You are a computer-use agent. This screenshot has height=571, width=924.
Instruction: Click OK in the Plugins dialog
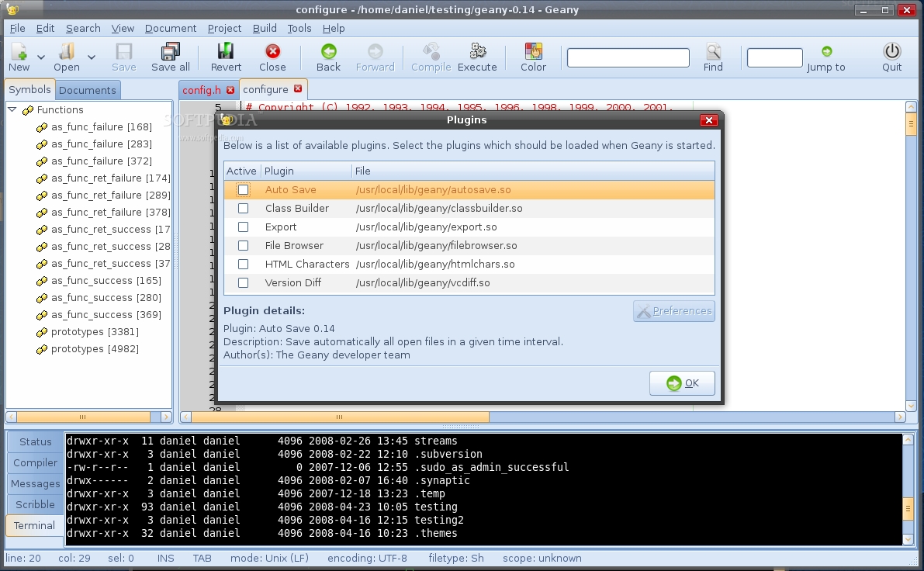click(x=683, y=383)
